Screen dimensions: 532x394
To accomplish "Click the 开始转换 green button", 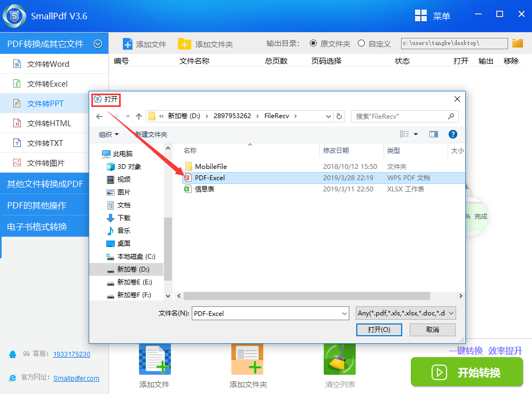I will pos(467,372).
